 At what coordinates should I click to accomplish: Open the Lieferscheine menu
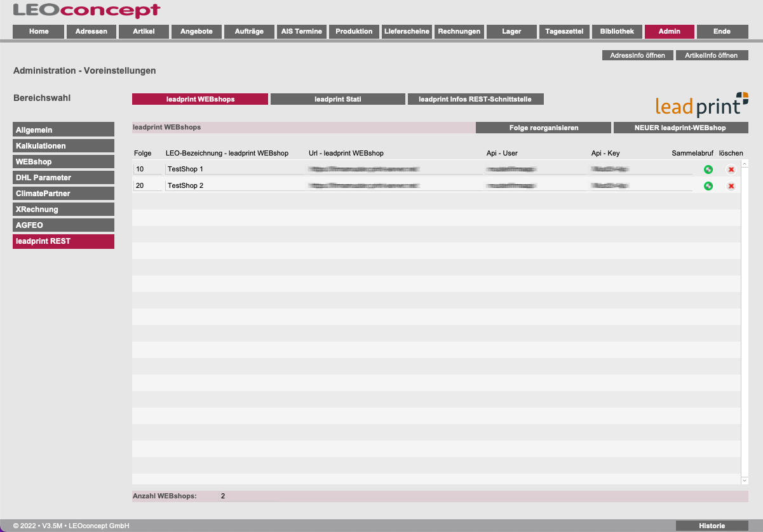point(407,32)
